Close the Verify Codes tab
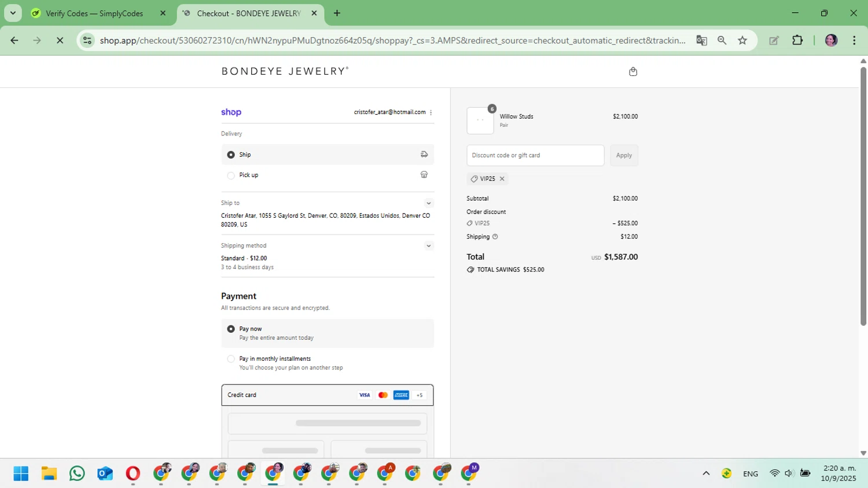This screenshot has height=488, width=868. 163,13
